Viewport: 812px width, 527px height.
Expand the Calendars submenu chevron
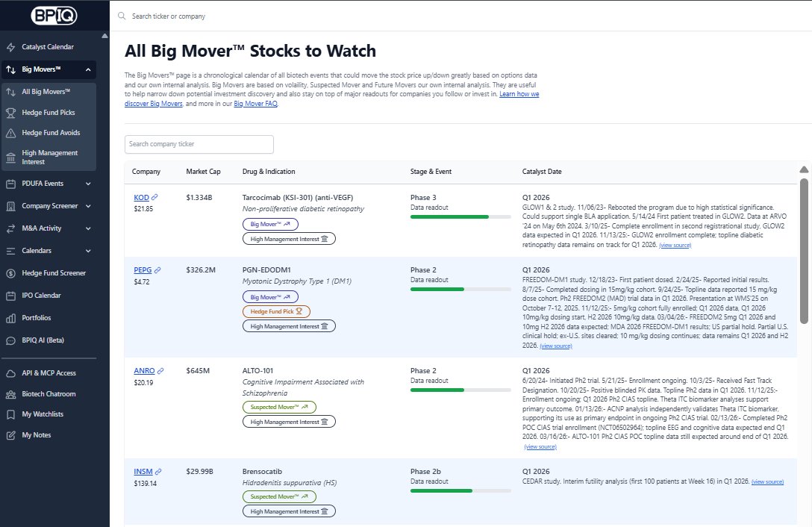(88, 250)
